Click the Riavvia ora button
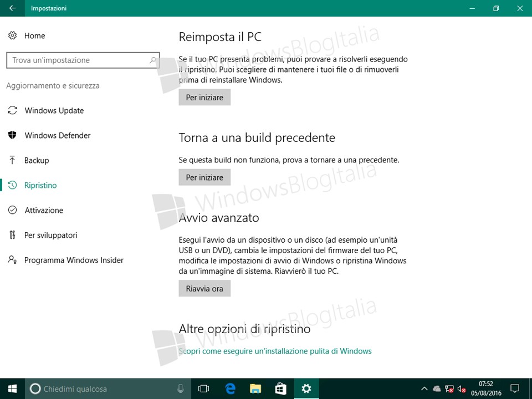Image resolution: width=532 pixels, height=399 pixels. tap(204, 288)
